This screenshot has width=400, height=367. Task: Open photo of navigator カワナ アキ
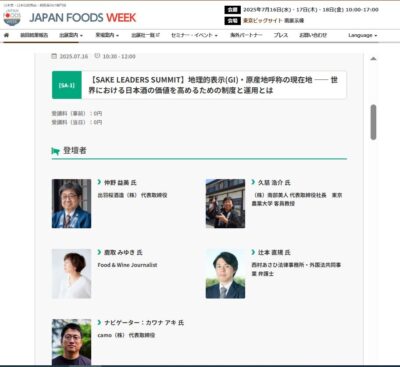tap(71, 342)
